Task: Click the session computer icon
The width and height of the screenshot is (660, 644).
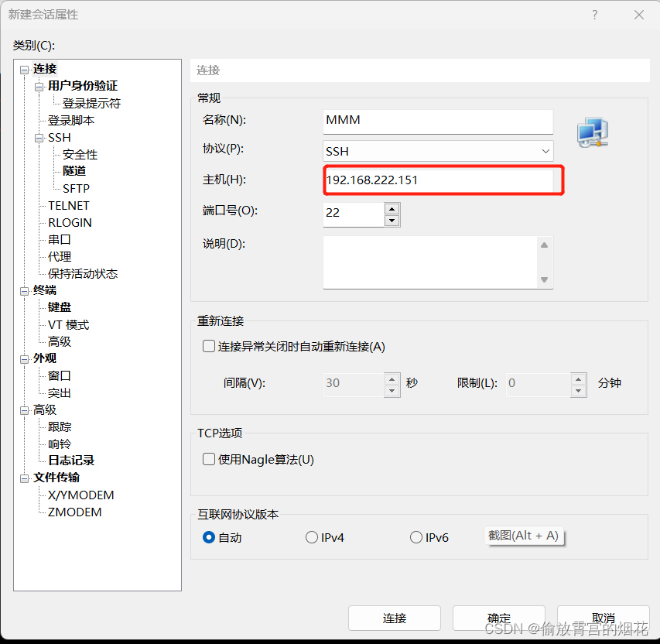Action: [593, 132]
